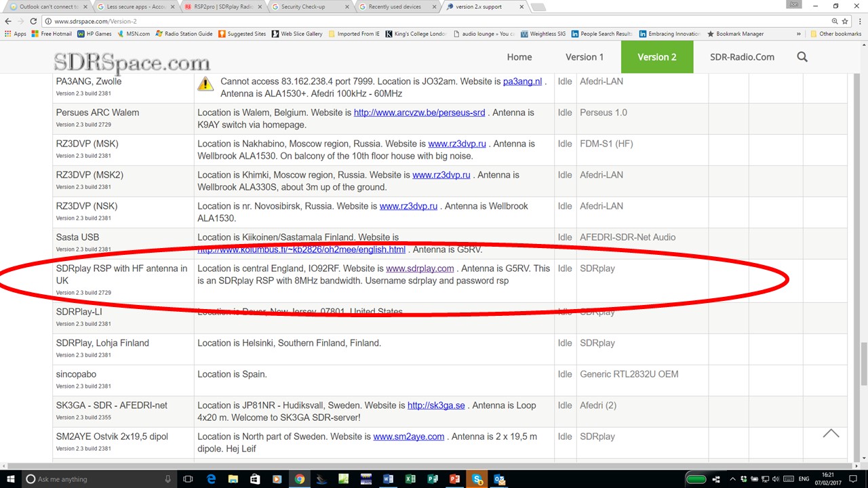Image resolution: width=868 pixels, height=488 pixels.
Task: Open www.rz3dvp.ru link in MSK2 row
Action: click(x=441, y=175)
